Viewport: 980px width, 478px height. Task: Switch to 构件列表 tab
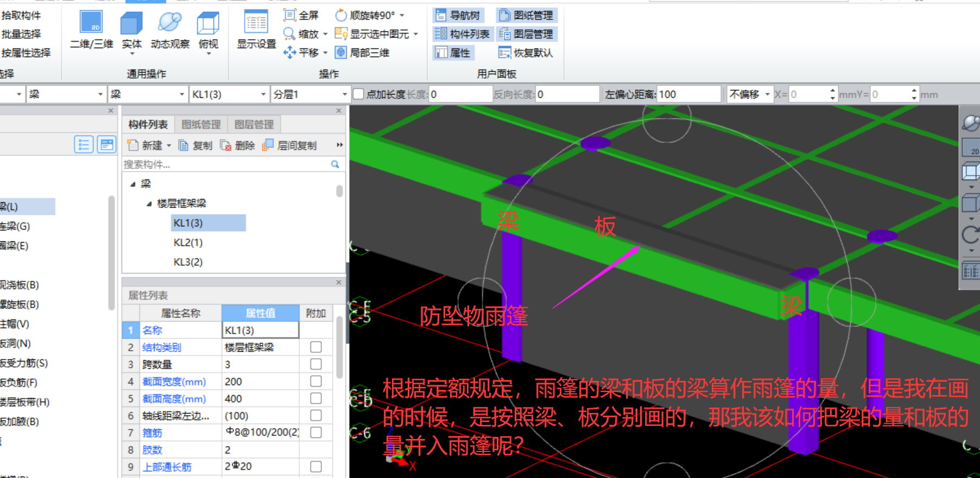148,125
